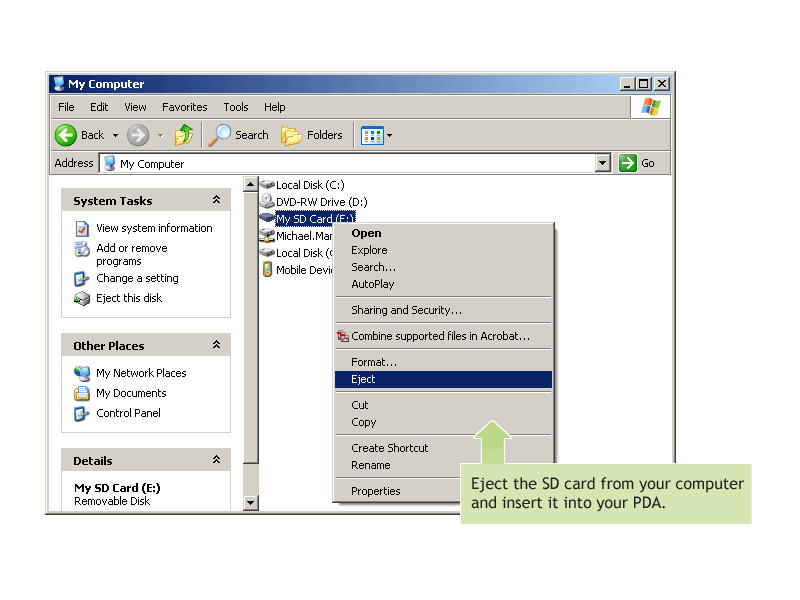Select Copy in the context menu
The height and width of the screenshot is (600, 800).
click(x=443, y=422)
